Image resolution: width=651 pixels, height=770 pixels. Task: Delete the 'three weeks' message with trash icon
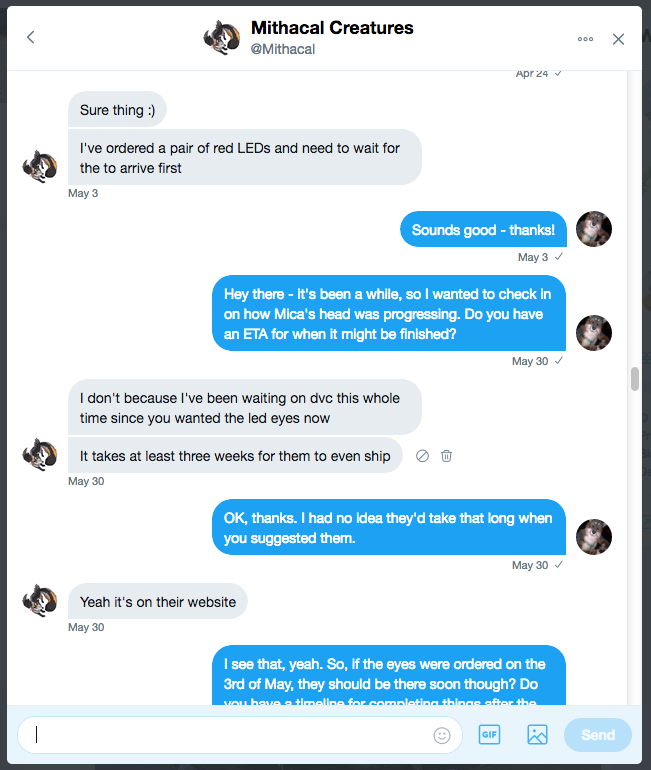coord(447,456)
